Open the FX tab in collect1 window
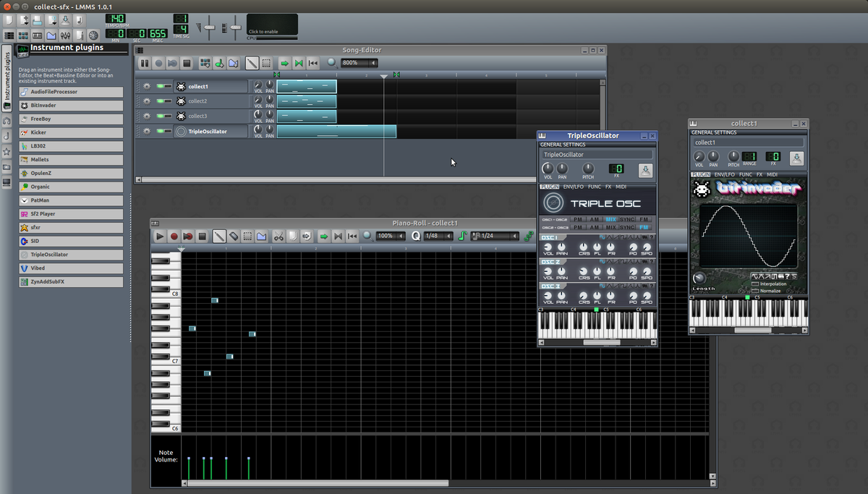 759,174
